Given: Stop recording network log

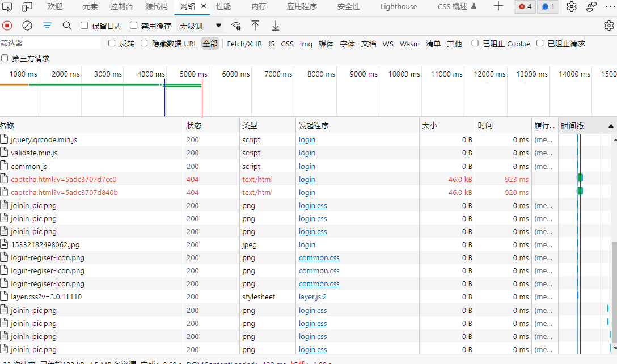Looking at the screenshot, I should pos(7,26).
